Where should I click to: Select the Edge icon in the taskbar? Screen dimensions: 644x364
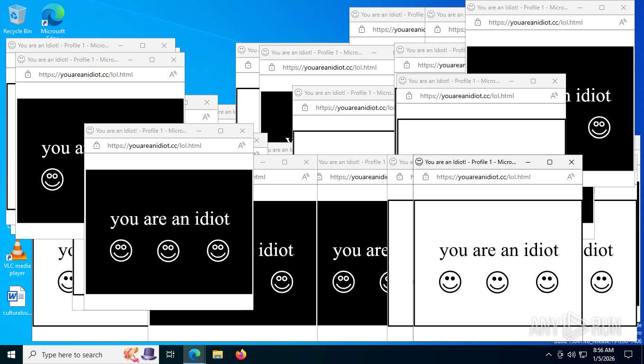(195, 355)
